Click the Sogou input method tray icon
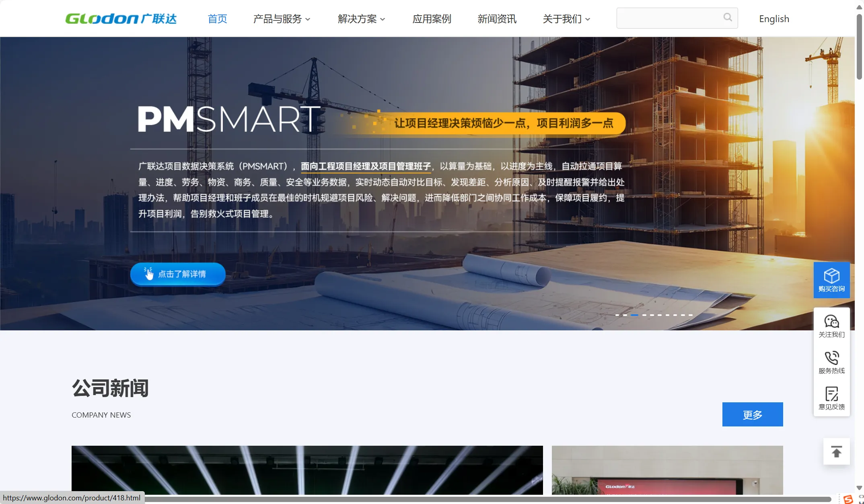The height and width of the screenshot is (504, 864). tap(848, 499)
